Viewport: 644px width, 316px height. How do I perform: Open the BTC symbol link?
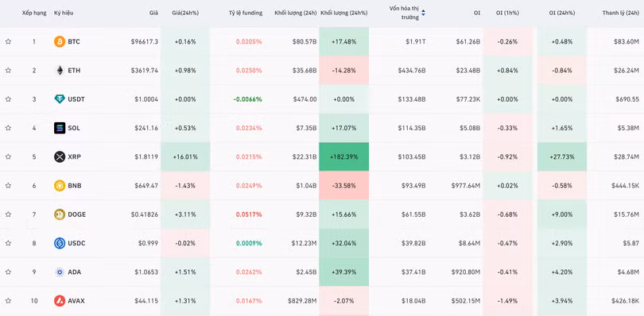click(74, 41)
